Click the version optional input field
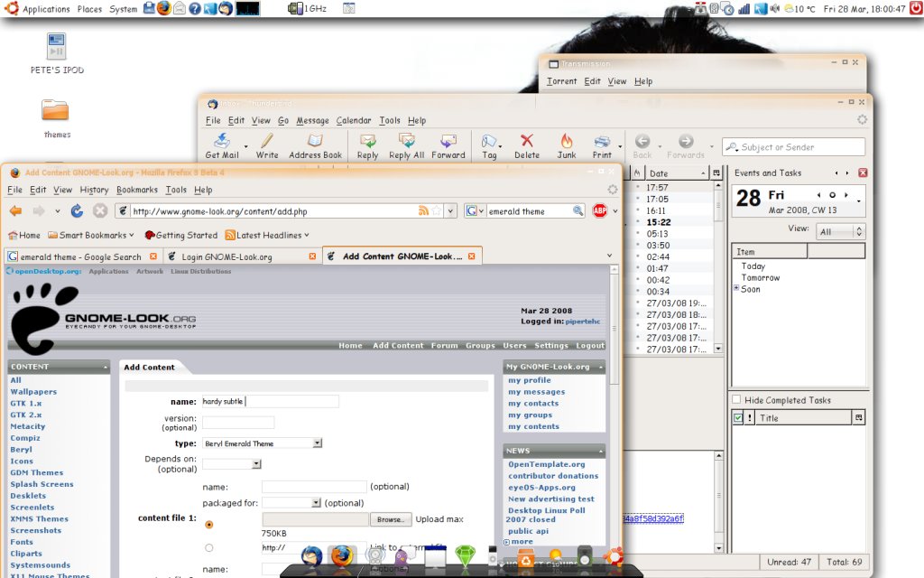The image size is (924, 578). 238,423
